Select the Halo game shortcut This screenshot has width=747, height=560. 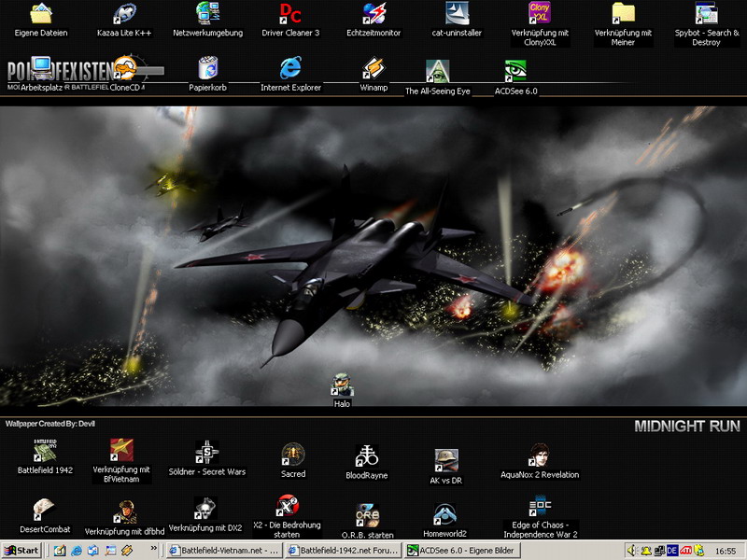(342, 385)
